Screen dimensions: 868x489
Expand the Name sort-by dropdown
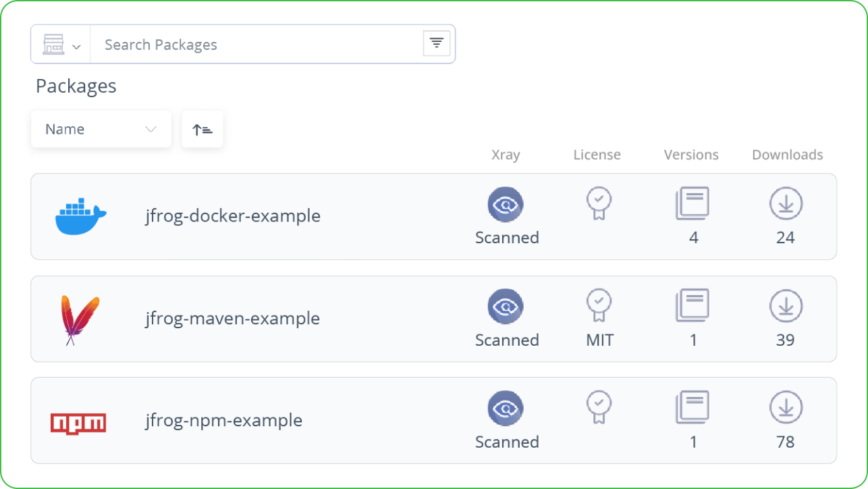tap(101, 129)
